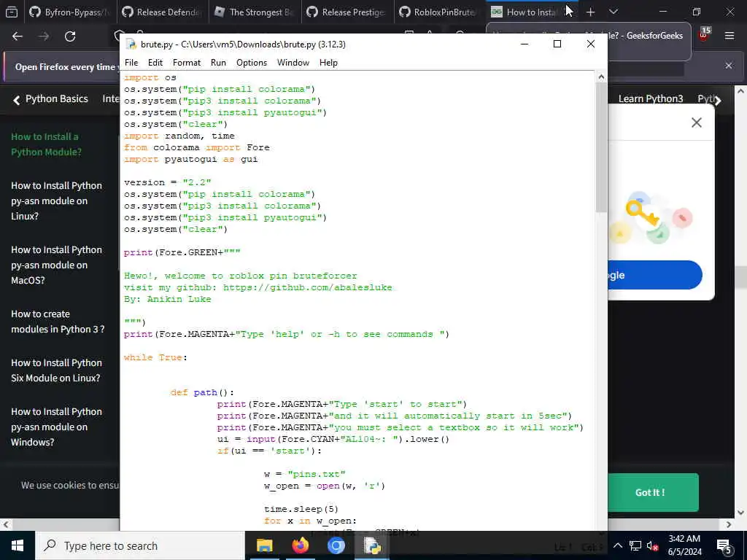Click browser horizontal scroll right arrow

(x=729, y=524)
